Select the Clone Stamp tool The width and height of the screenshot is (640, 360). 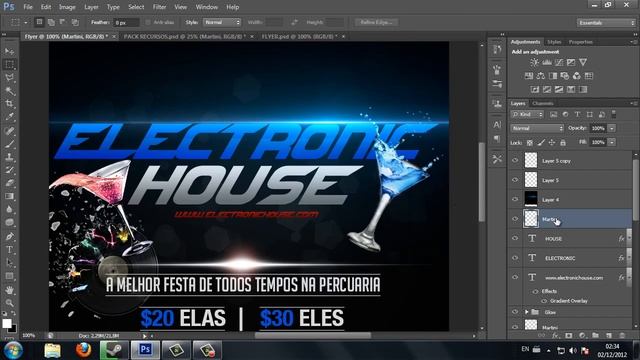click(9, 157)
